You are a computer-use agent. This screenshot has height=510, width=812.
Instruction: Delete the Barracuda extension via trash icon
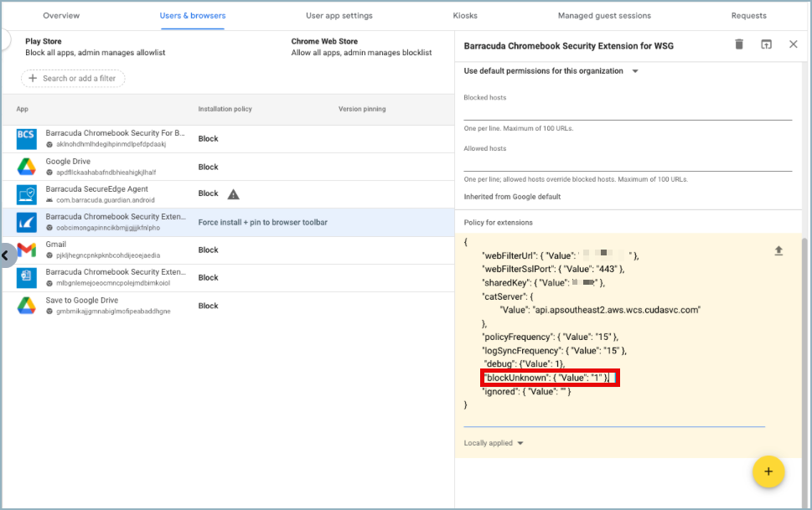[x=739, y=44]
